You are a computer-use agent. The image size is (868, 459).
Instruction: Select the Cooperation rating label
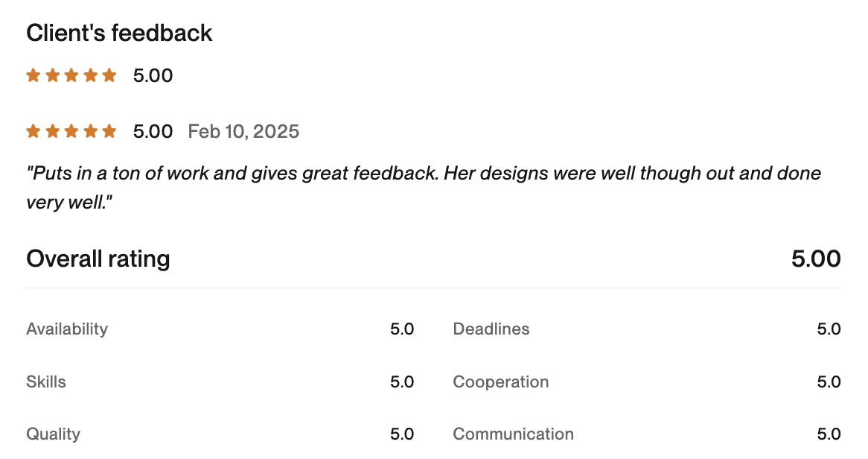pos(501,382)
